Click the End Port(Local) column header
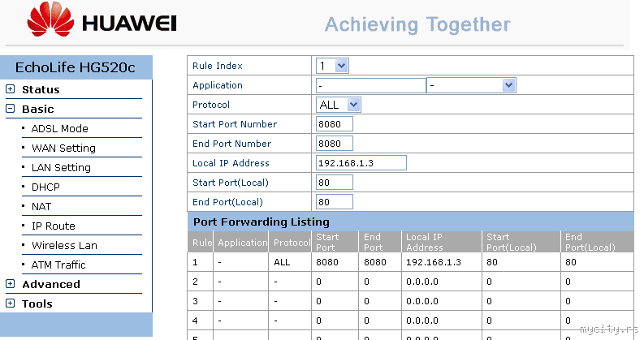644x340 pixels. pos(590,243)
